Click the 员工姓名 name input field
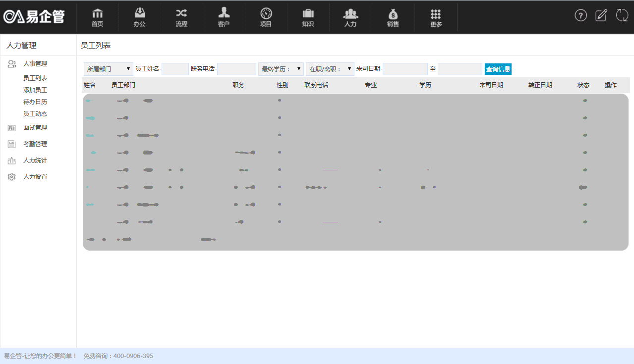Viewport: 634px width, 364px height. coord(175,69)
